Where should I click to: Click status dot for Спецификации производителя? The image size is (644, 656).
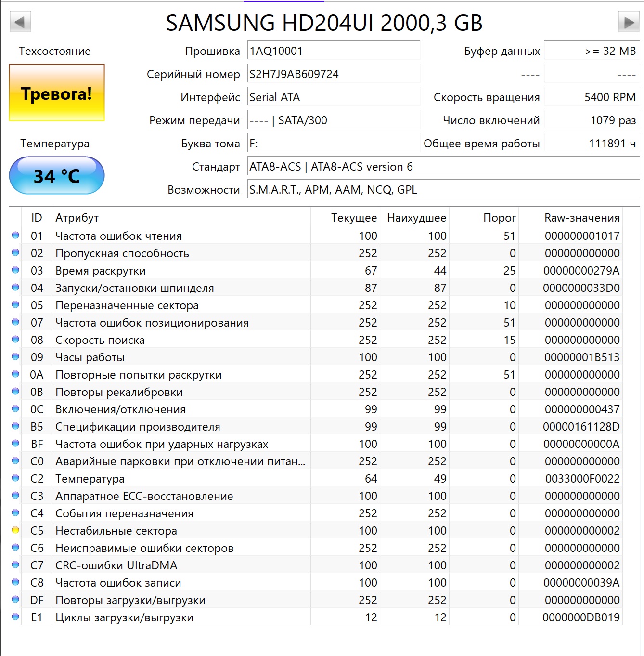15,426
